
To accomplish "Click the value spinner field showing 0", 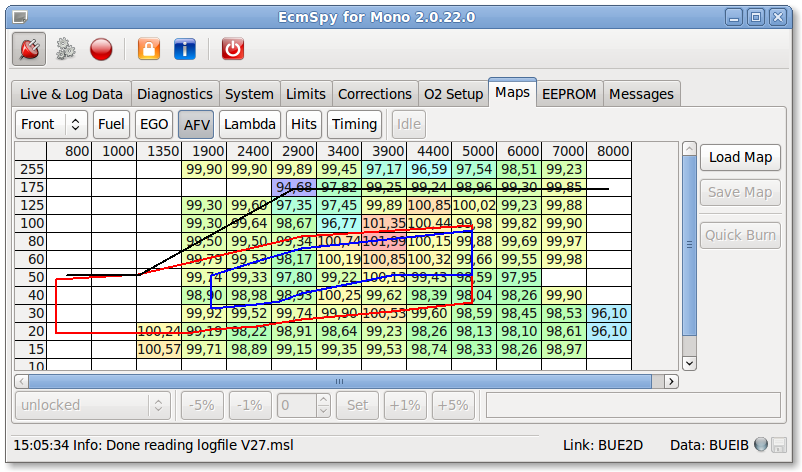I will [x=297, y=406].
